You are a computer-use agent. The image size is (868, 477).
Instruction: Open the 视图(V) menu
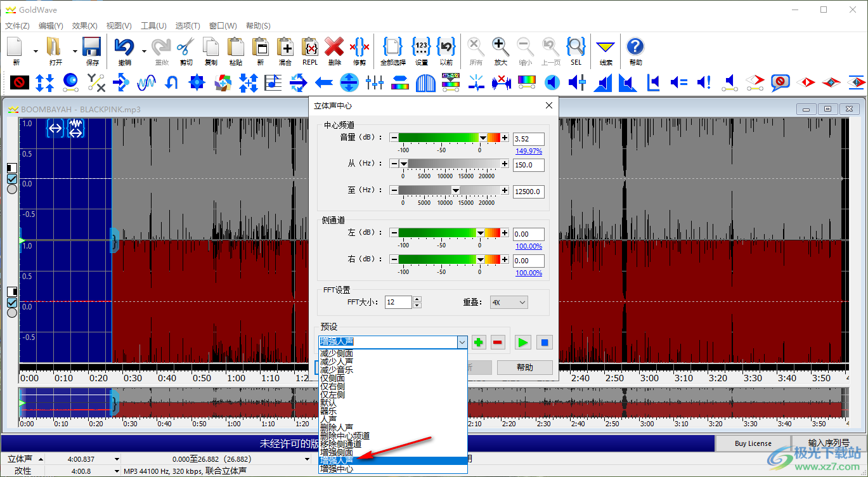[119, 26]
